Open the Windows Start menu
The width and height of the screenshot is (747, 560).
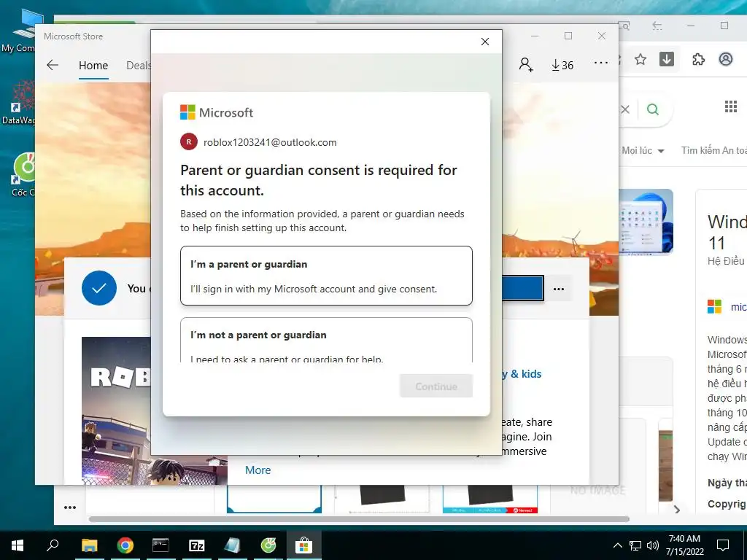click(18, 545)
